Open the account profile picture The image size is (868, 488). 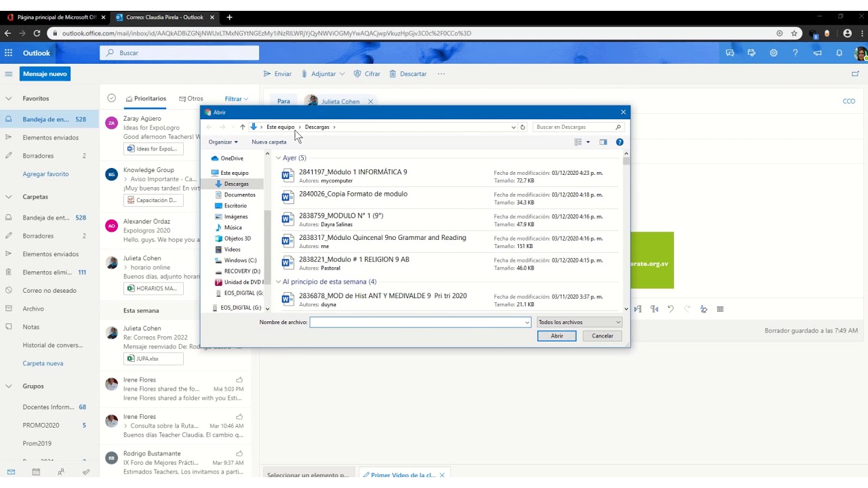coord(861,53)
